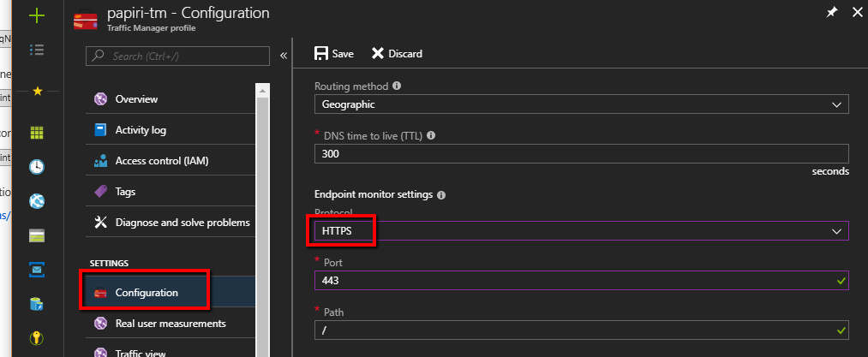Click the yellow Favorites star icon
Image resolution: width=868 pixels, height=357 pixels.
point(37,91)
